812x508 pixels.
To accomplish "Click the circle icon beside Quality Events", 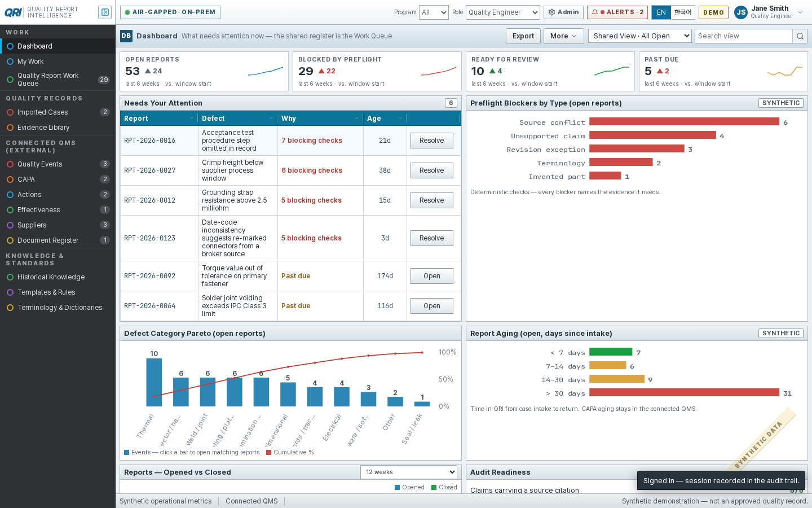I will tap(10, 164).
